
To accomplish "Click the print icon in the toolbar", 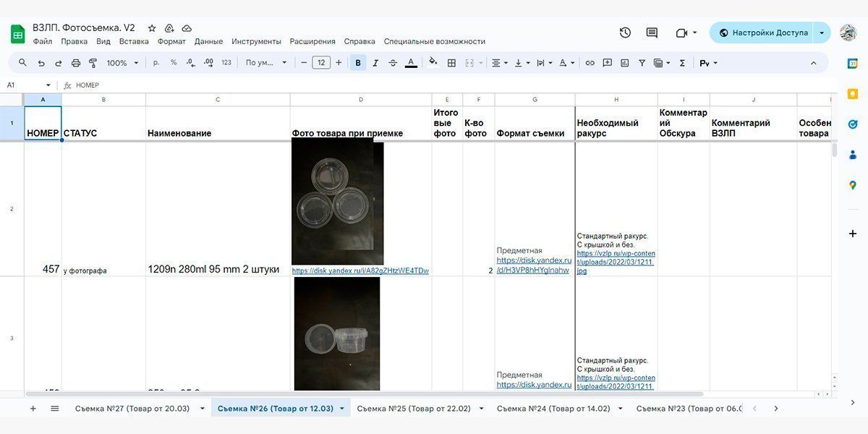I will click(75, 63).
